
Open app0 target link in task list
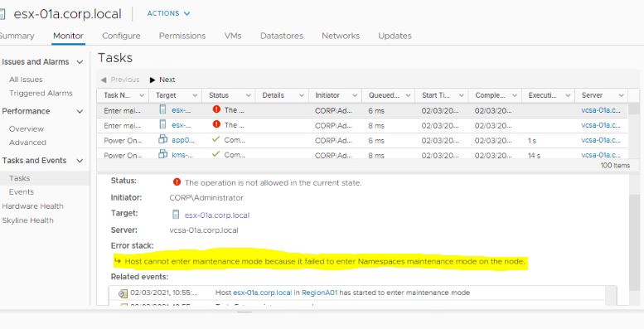183,140
